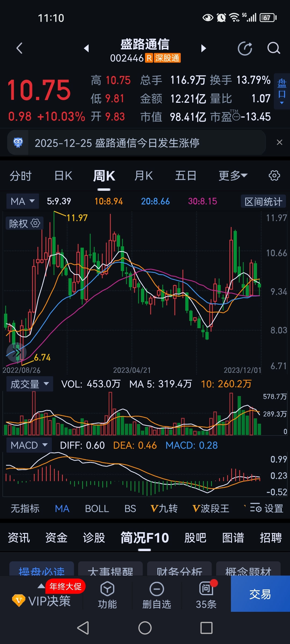
Task: Go to next stock with right triangle
Action: 204,48
